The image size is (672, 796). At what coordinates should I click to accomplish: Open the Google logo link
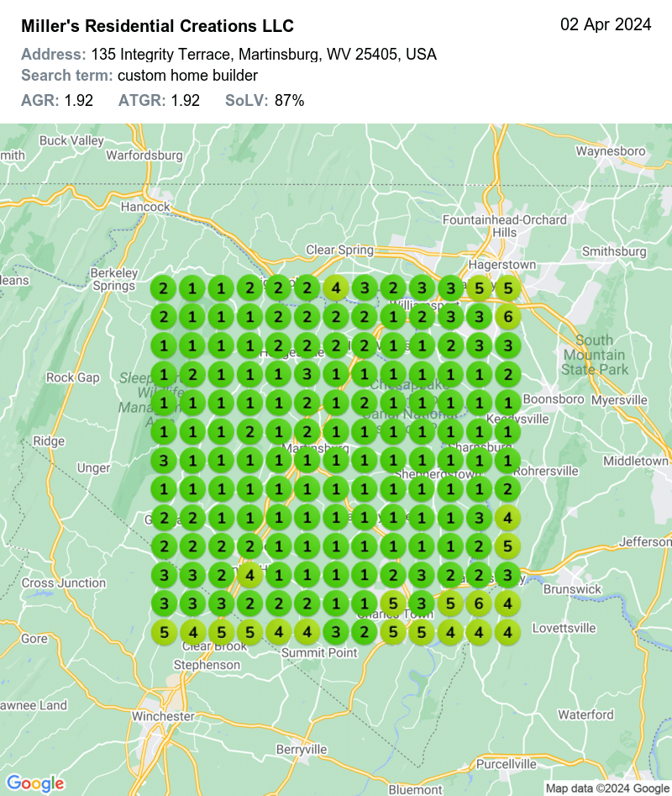pyautogui.click(x=36, y=783)
